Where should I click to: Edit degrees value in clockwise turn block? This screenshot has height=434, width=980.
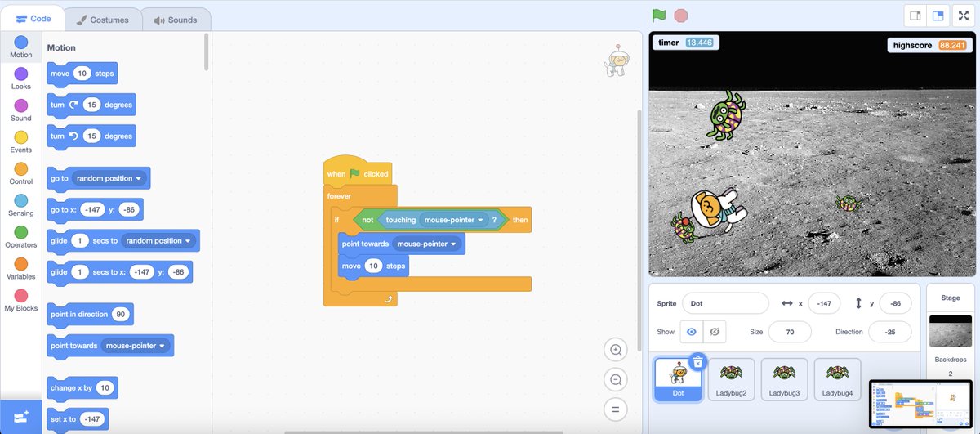pos(91,105)
